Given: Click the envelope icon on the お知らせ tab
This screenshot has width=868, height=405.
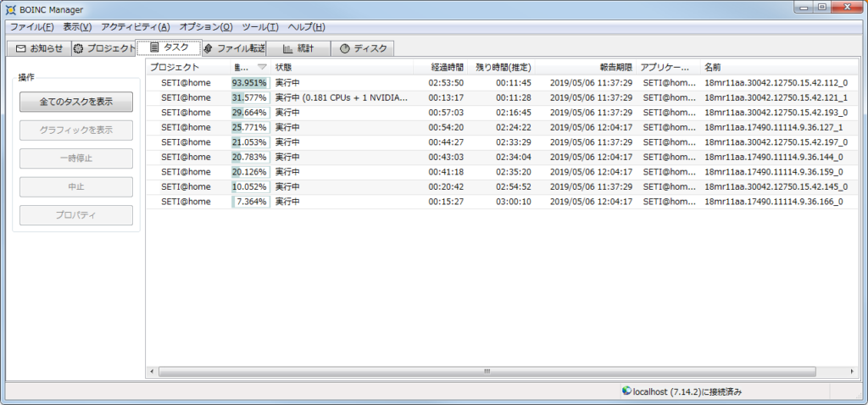Looking at the screenshot, I should (21, 48).
